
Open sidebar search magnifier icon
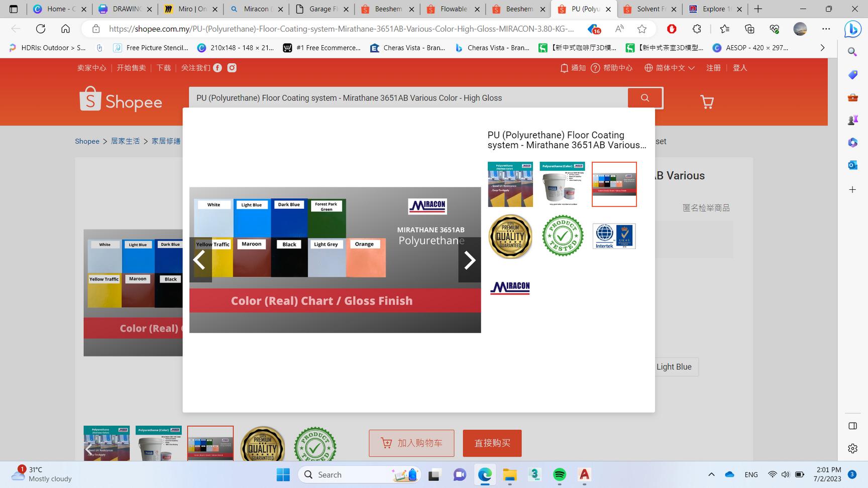pyautogui.click(x=852, y=52)
